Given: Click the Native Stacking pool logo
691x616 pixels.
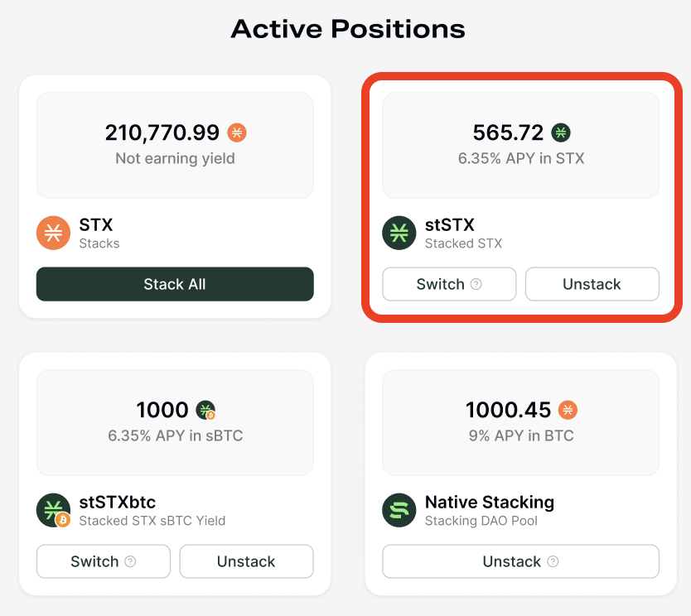Looking at the screenshot, I should [399, 510].
